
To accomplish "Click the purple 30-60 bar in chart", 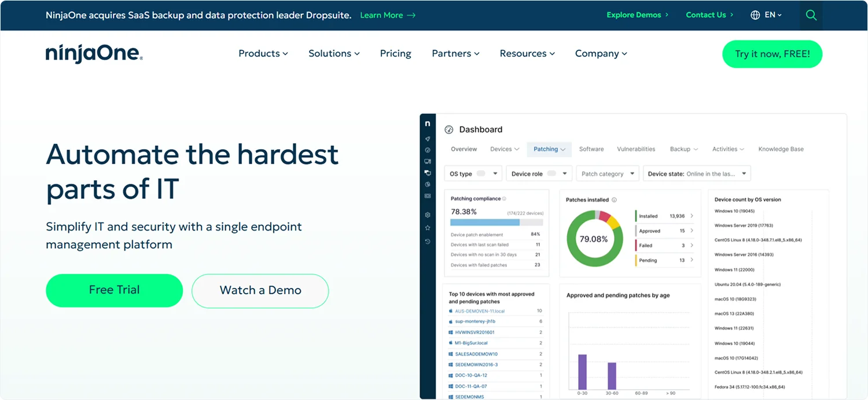I will pyautogui.click(x=612, y=376).
